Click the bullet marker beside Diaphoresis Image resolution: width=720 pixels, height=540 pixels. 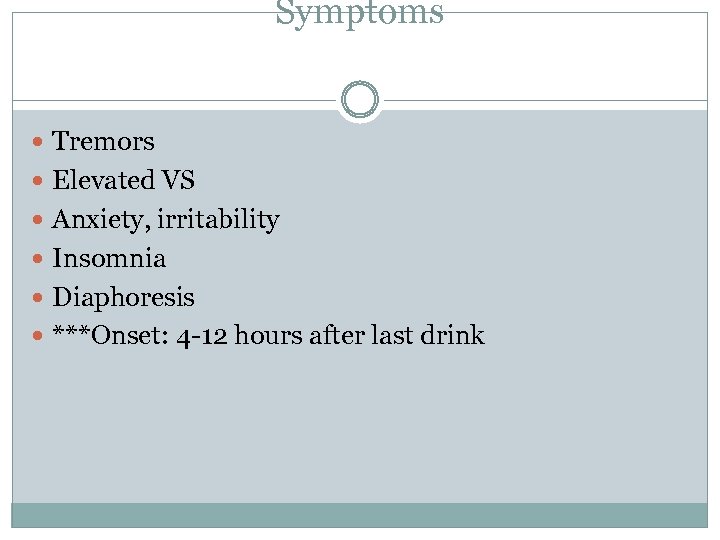tap(37, 299)
